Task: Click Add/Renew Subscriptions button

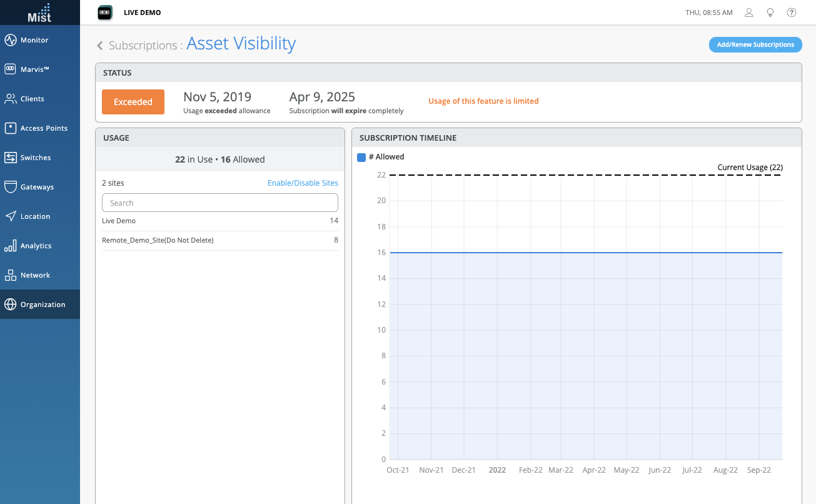Action: [755, 45]
